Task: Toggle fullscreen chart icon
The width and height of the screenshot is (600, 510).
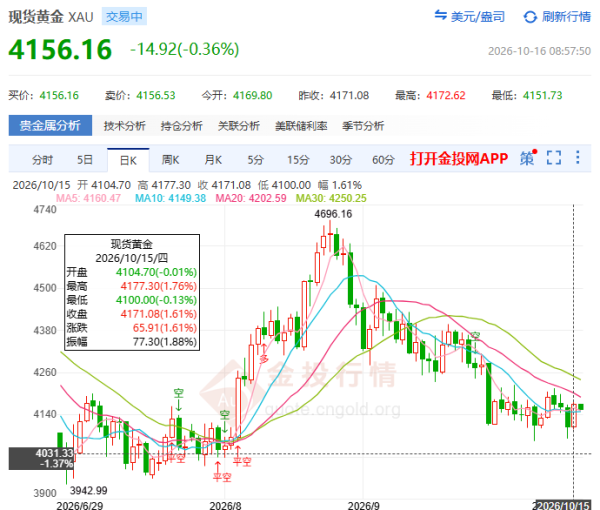Action: coord(554,157)
